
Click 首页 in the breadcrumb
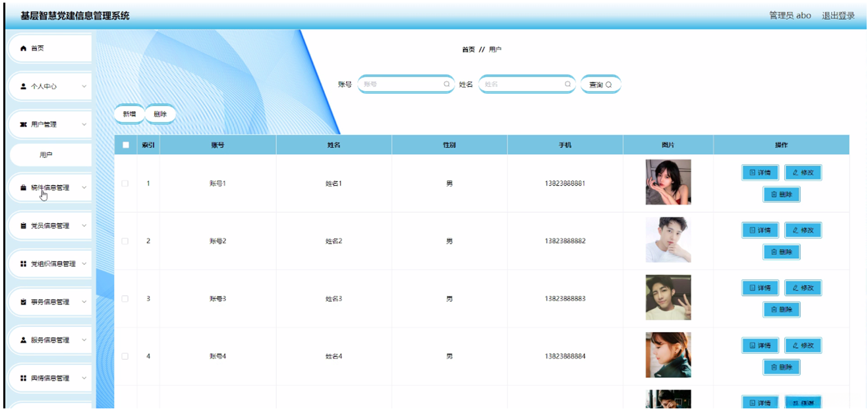(x=468, y=49)
